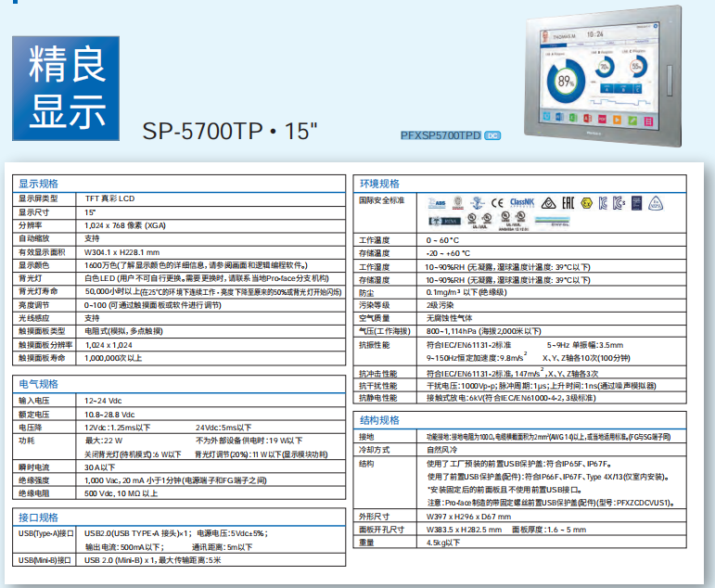Click the dark blue rectangular certification badge
The image size is (715, 588).
636,203
